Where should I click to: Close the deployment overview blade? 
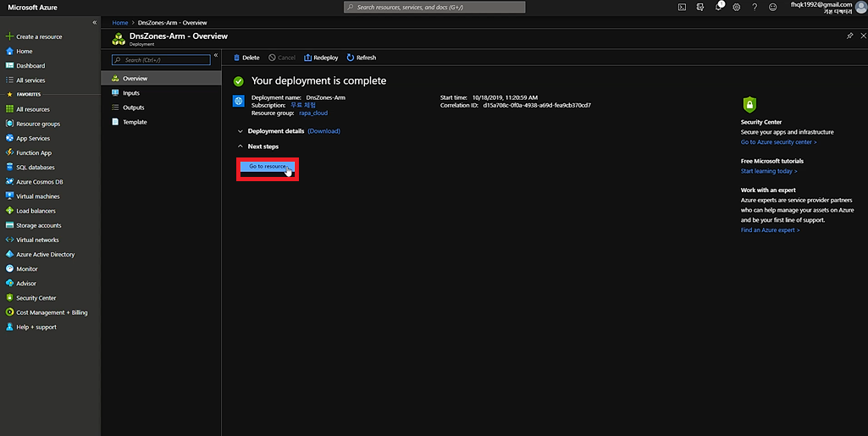[x=863, y=36]
